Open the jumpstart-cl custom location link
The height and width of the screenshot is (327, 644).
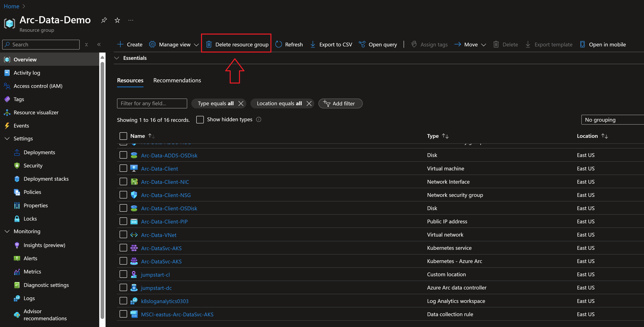(x=155, y=274)
